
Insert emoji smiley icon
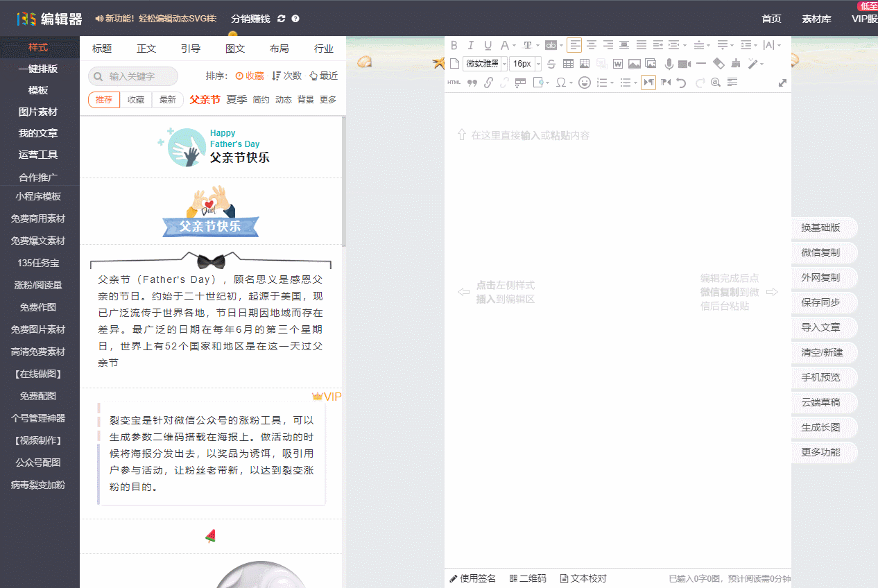coord(585,83)
